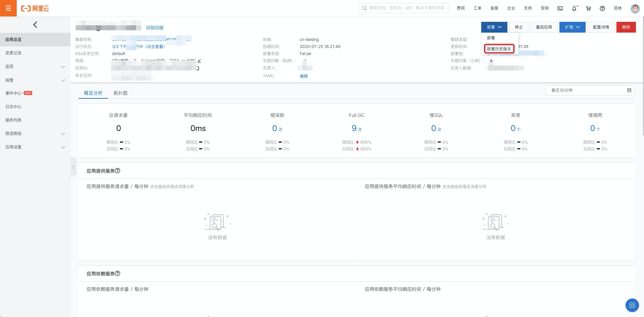The image size is (644, 317).
Task: Switch to the 拓扑图 tab
Action: [120, 93]
